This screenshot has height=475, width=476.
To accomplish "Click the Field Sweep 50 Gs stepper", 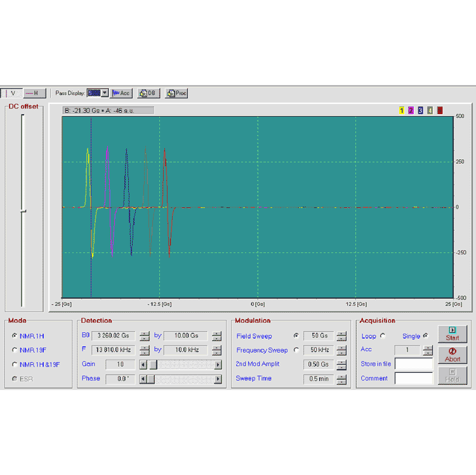I will [341, 336].
